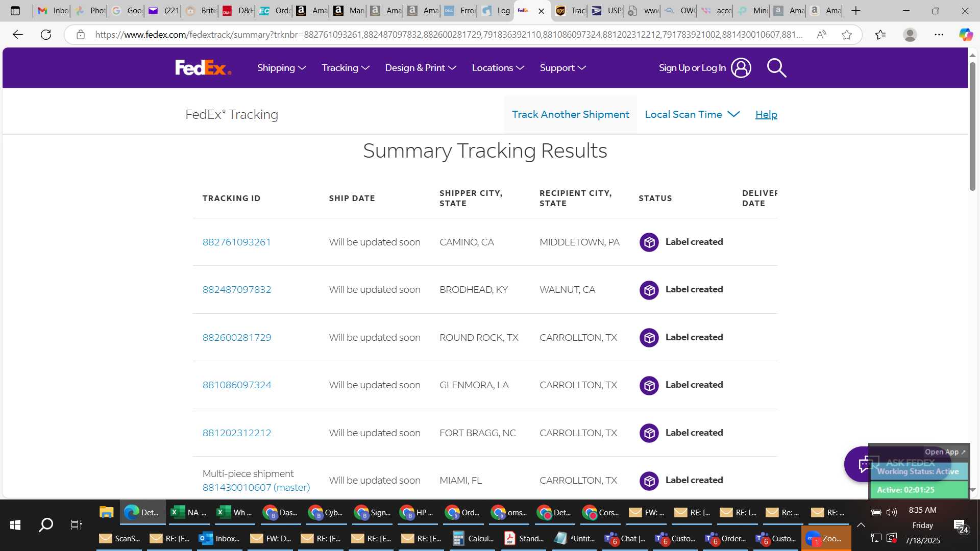Click Track Another Shipment
980x551 pixels.
570,115
